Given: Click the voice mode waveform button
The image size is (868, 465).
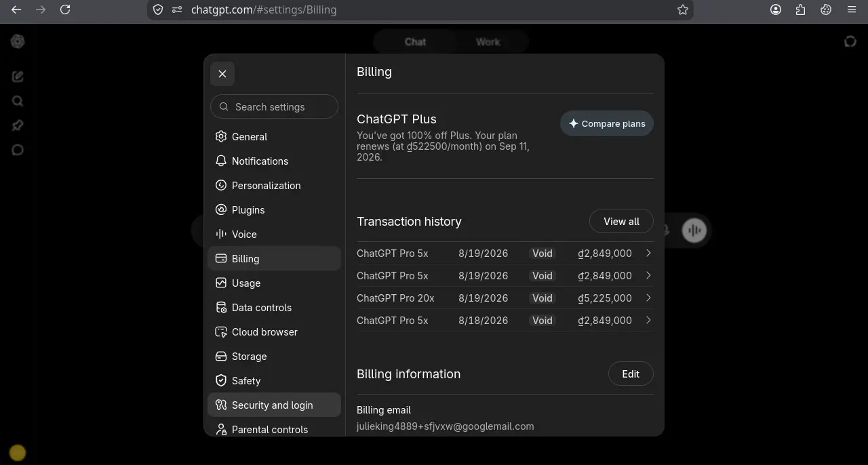Looking at the screenshot, I should (x=694, y=230).
